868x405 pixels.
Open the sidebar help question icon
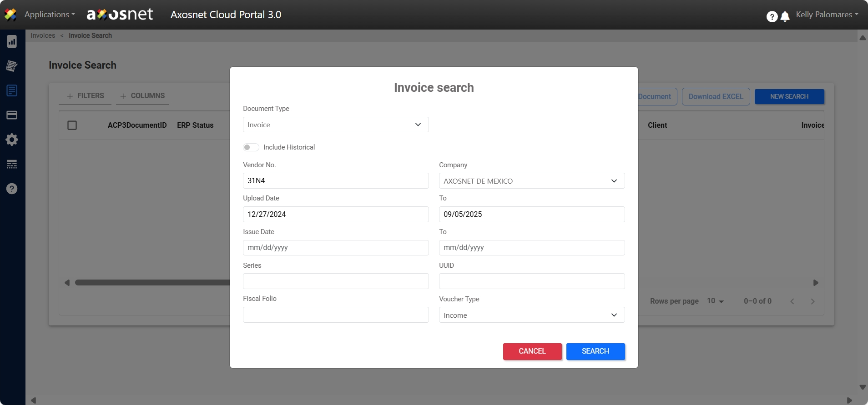12,189
